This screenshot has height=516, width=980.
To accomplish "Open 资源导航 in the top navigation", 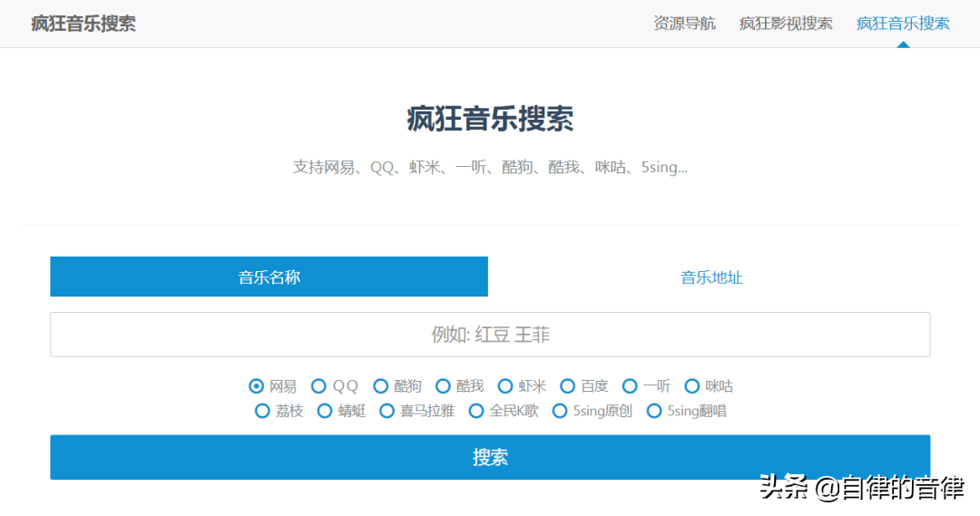I will (x=684, y=24).
